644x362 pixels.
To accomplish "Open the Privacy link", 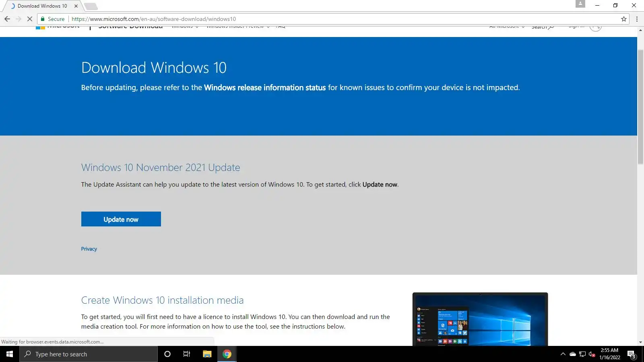I will pos(89,249).
